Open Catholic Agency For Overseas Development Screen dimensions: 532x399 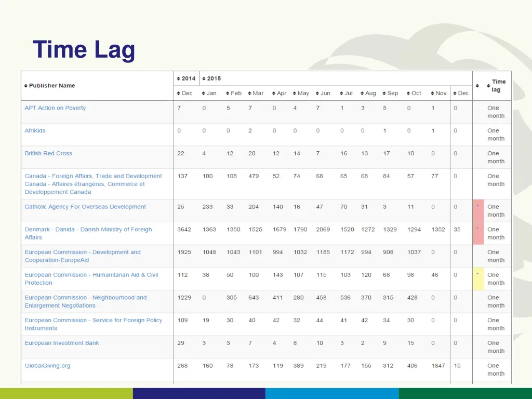click(85, 207)
